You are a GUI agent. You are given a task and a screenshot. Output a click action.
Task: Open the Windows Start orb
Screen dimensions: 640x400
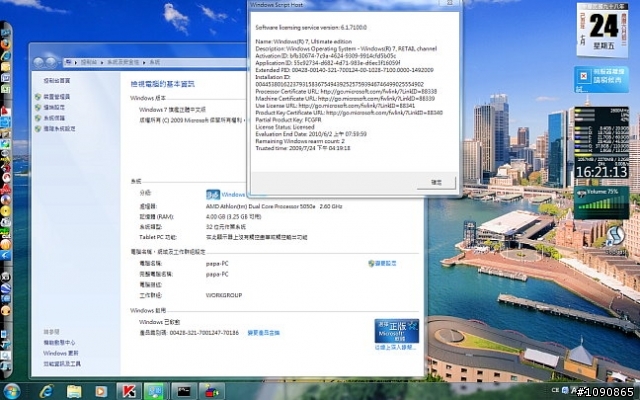(x=11, y=391)
